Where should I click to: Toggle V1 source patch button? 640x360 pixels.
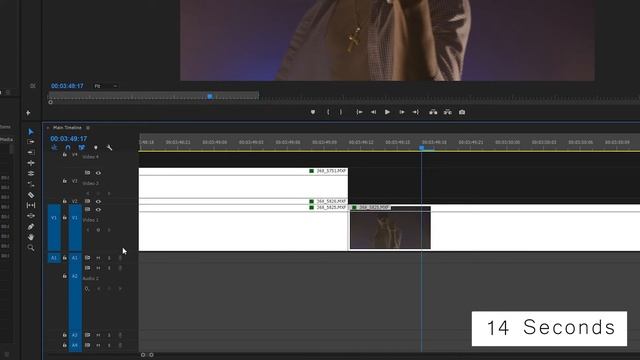coord(54,227)
